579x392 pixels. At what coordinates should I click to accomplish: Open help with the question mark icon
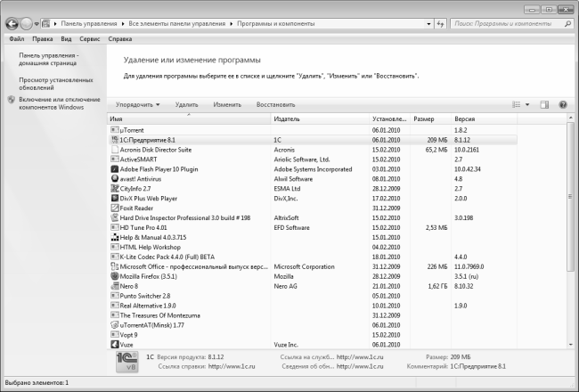coord(563,104)
